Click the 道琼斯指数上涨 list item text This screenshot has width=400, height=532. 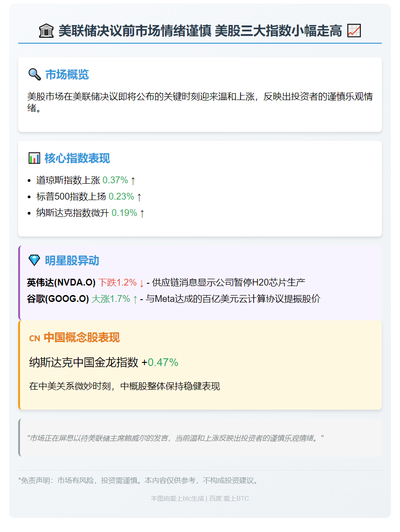68,180
